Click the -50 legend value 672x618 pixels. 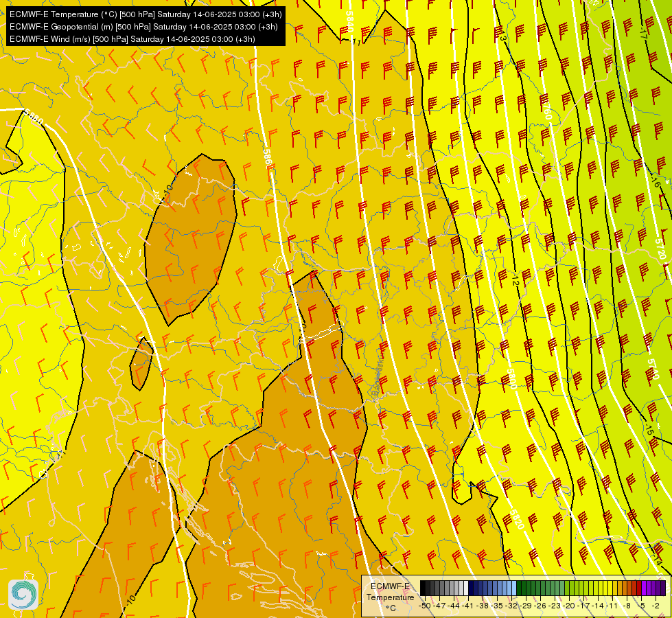[425, 606]
